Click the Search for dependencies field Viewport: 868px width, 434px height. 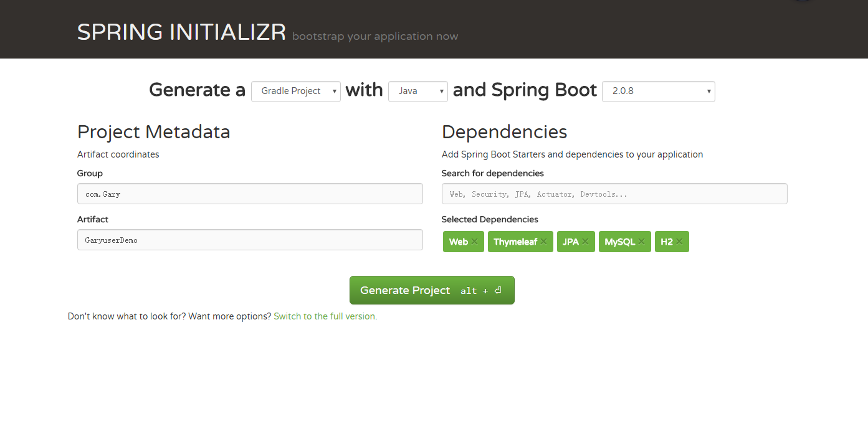pyautogui.click(x=614, y=194)
